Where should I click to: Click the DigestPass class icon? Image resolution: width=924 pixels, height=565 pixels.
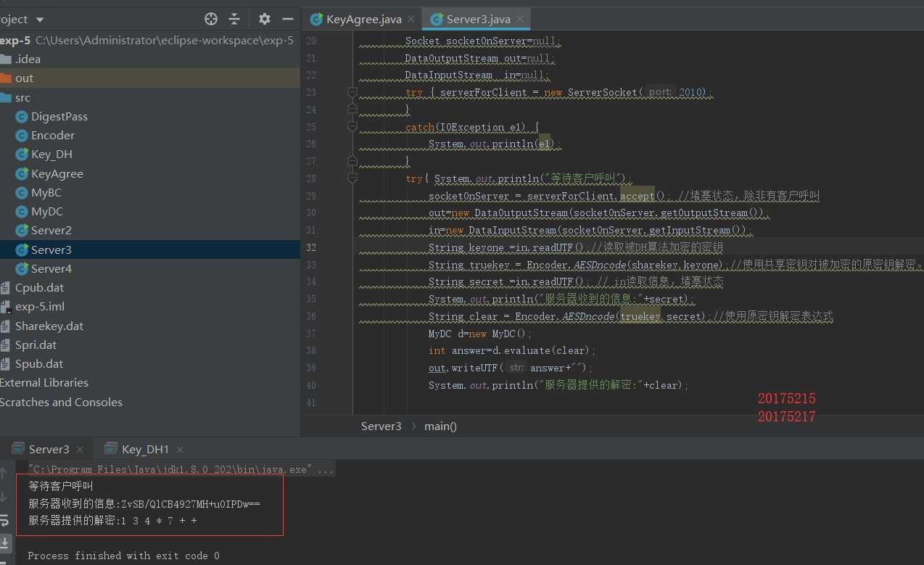[x=21, y=117]
